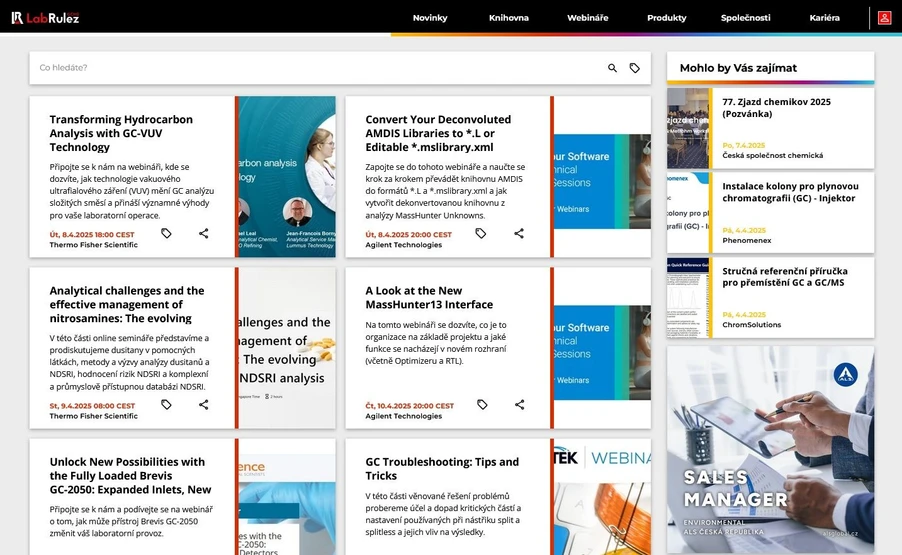The height and width of the screenshot is (555, 902).
Task: Click Phenomenex column installation thumbnail
Action: pos(688,213)
